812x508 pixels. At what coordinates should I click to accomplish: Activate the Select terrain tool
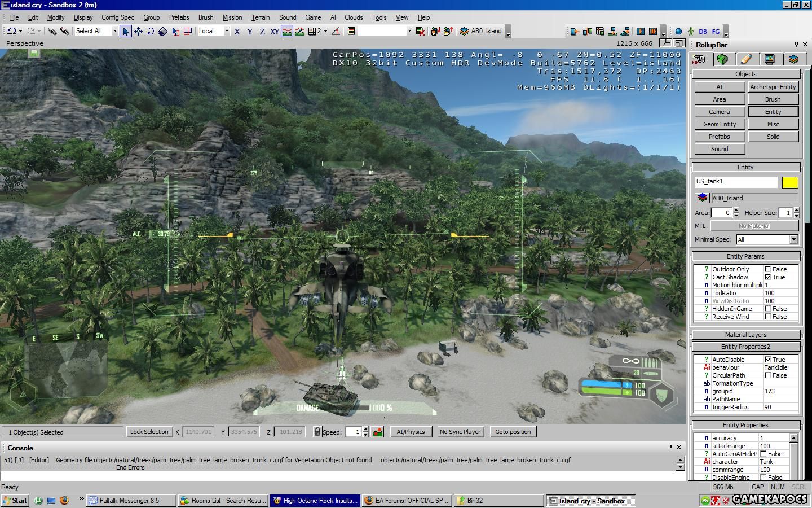pos(175,31)
